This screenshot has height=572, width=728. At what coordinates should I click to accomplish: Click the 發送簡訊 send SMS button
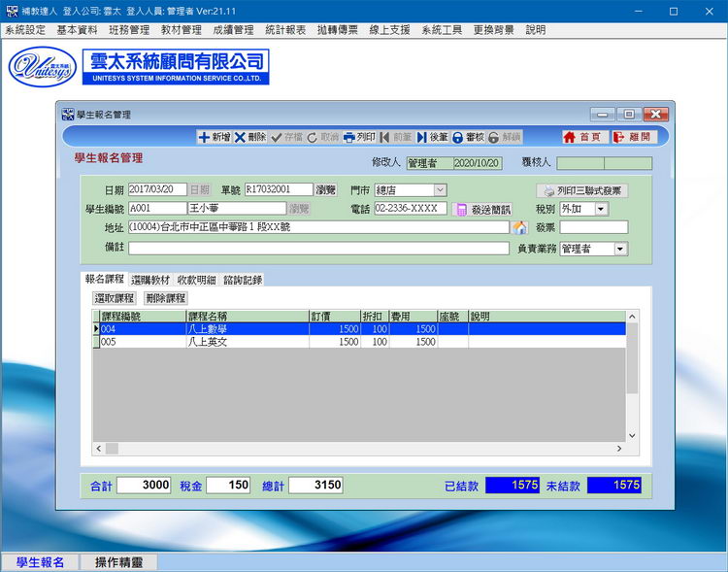pos(481,210)
